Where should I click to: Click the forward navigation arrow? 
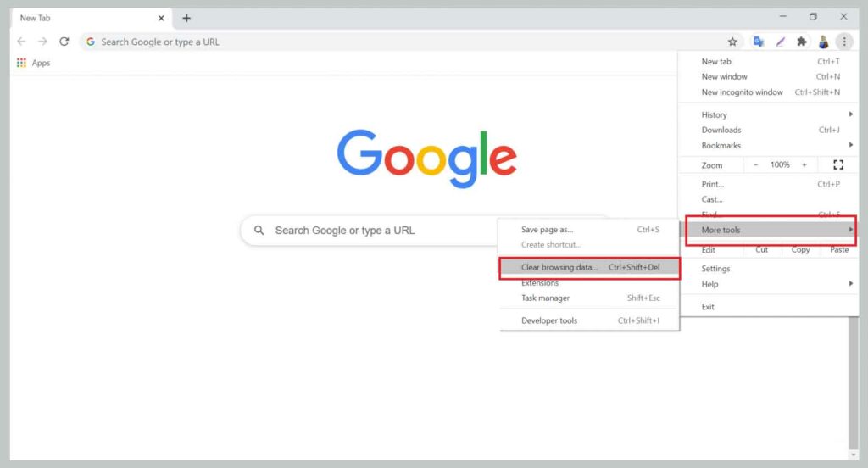coord(42,42)
